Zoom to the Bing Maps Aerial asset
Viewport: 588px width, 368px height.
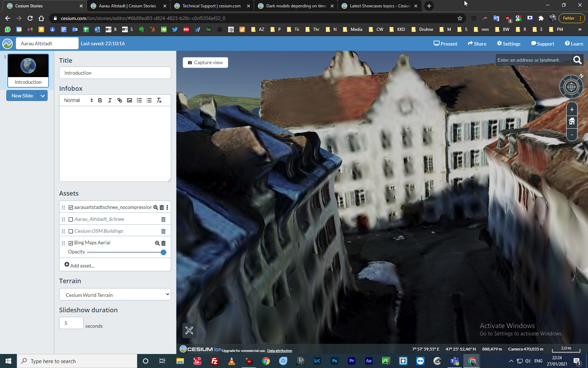[x=157, y=243]
